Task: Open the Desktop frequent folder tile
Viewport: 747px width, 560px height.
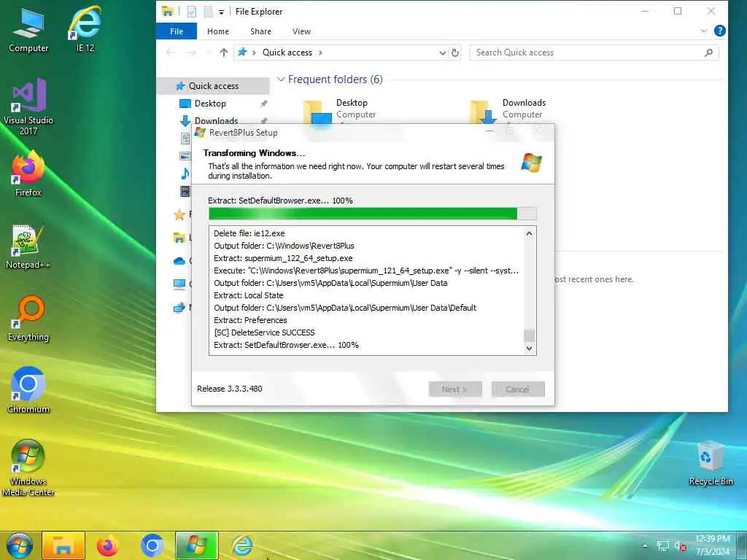Action: pos(341,112)
